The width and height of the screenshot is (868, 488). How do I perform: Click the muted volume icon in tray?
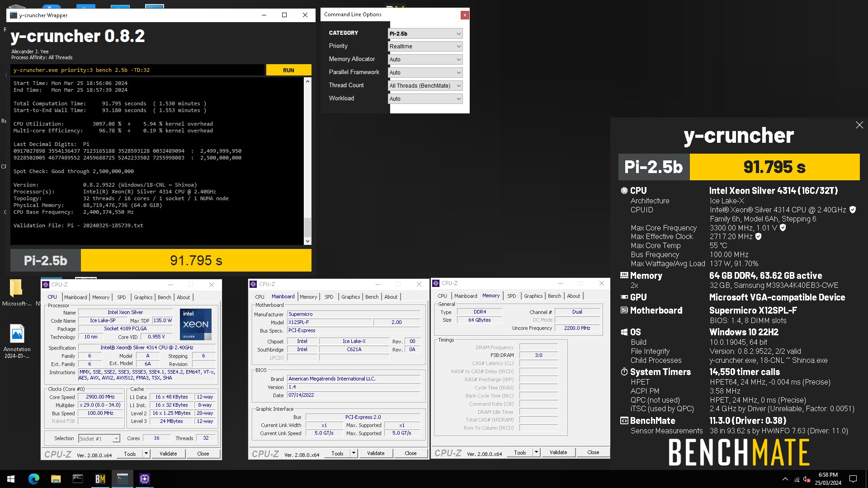[807, 479]
